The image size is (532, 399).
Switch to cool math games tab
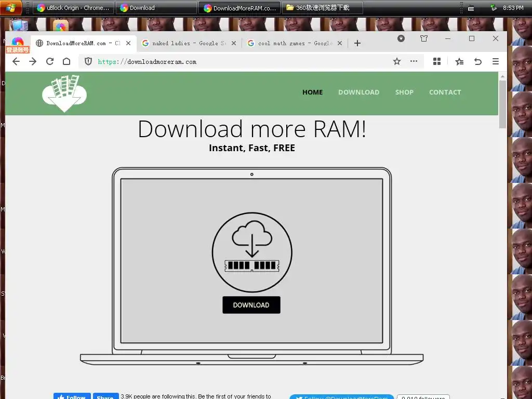point(294,43)
